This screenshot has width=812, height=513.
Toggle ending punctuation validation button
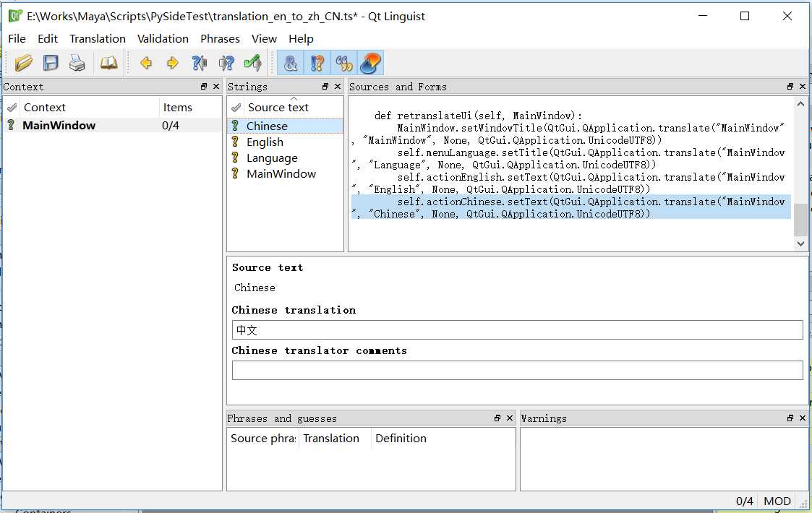pos(317,63)
